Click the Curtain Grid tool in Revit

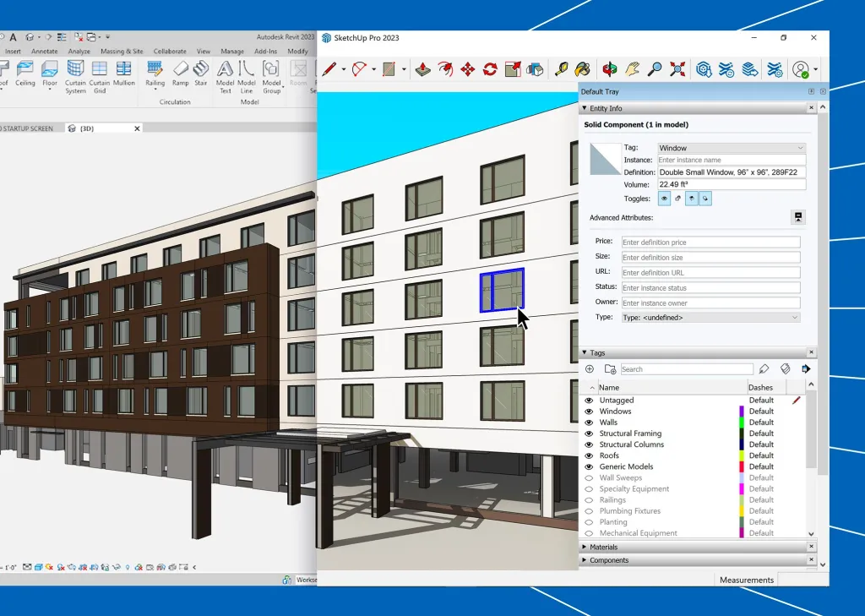pyautogui.click(x=100, y=77)
